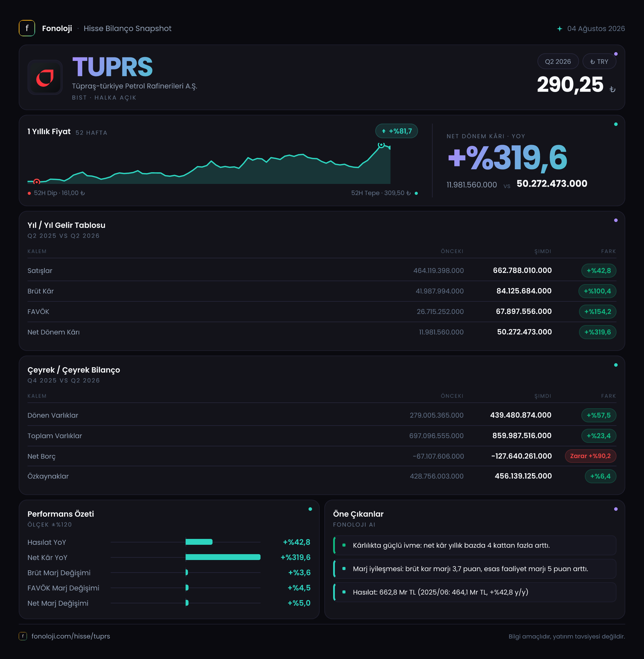Click the Fonoloji "f" logo in the header
The image size is (644, 659).
(x=27, y=28)
